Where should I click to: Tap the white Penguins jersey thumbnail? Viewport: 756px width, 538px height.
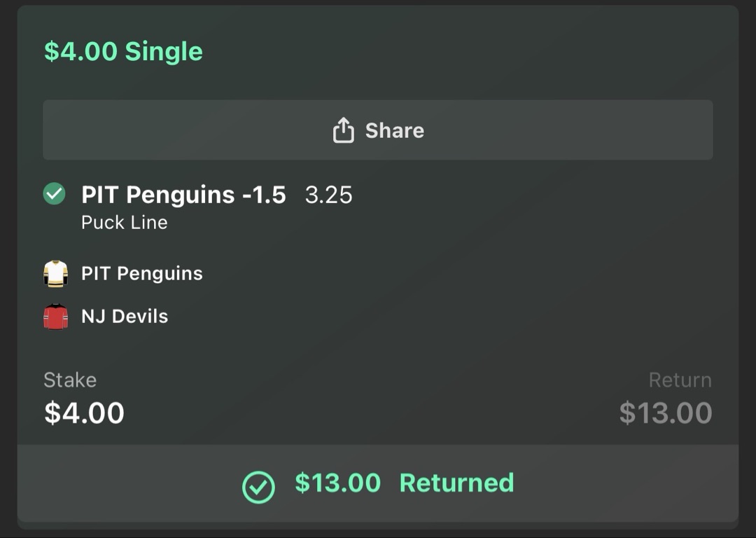point(56,273)
